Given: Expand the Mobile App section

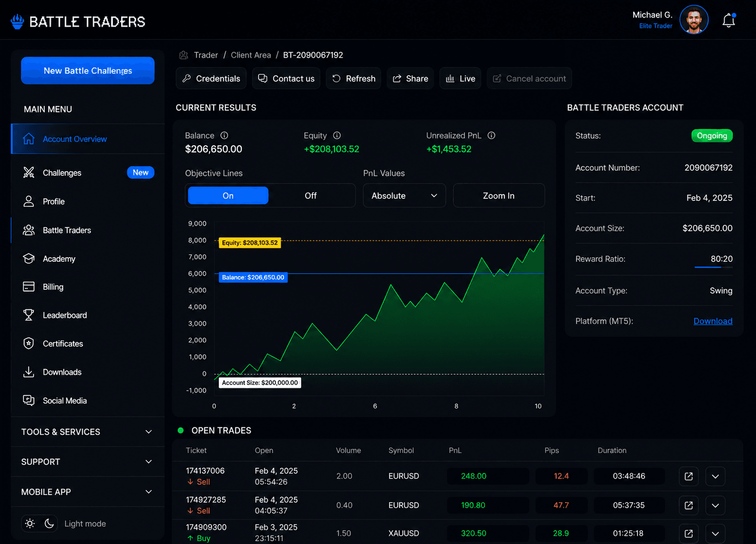Looking at the screenshot, I should [87, 492].
